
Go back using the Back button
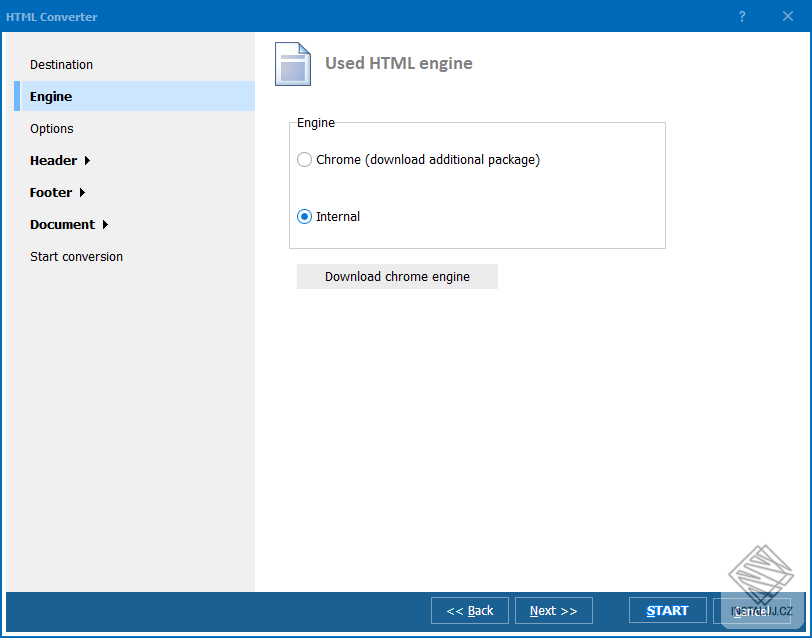point(469,610)
